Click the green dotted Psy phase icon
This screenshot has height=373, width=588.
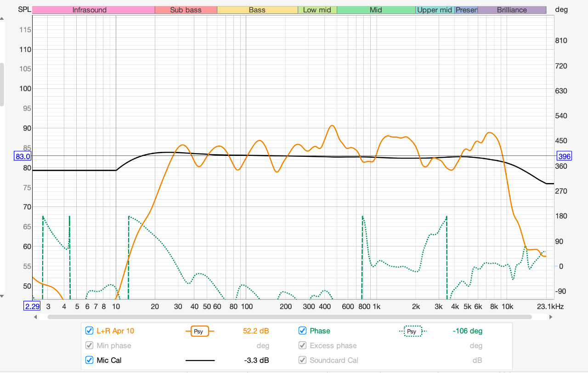[x=411, y=331]
